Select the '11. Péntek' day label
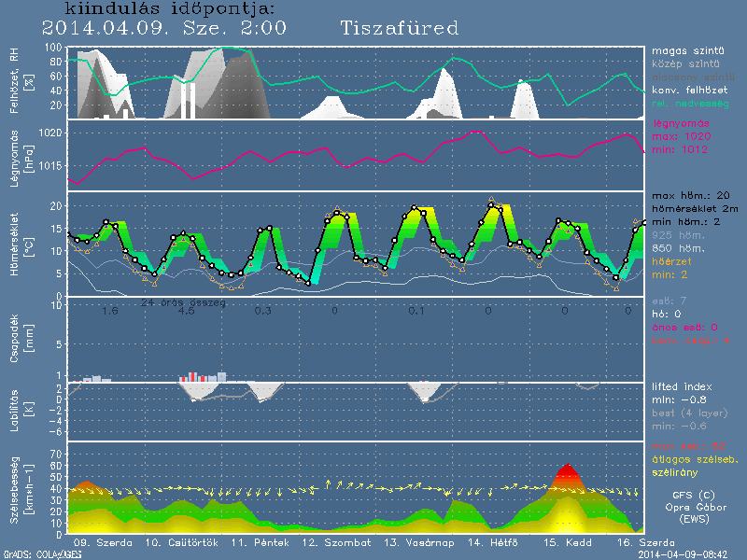 pos(253,542)
